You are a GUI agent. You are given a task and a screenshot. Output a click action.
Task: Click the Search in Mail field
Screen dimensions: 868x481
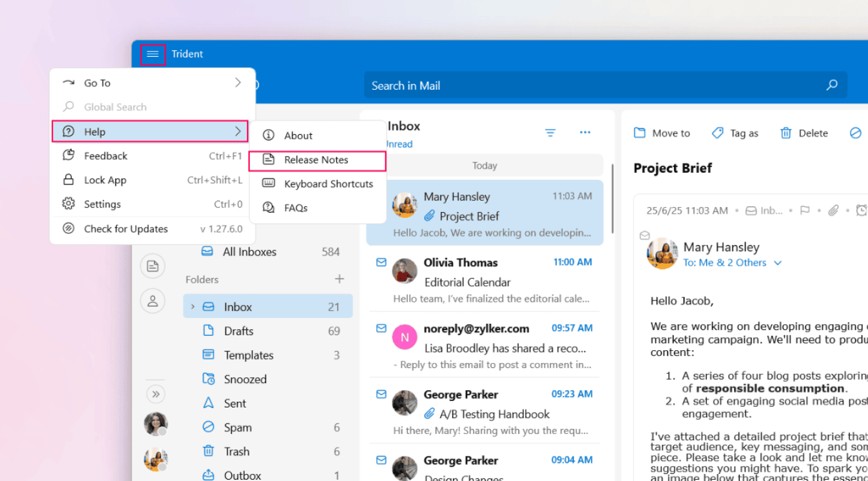606,85
